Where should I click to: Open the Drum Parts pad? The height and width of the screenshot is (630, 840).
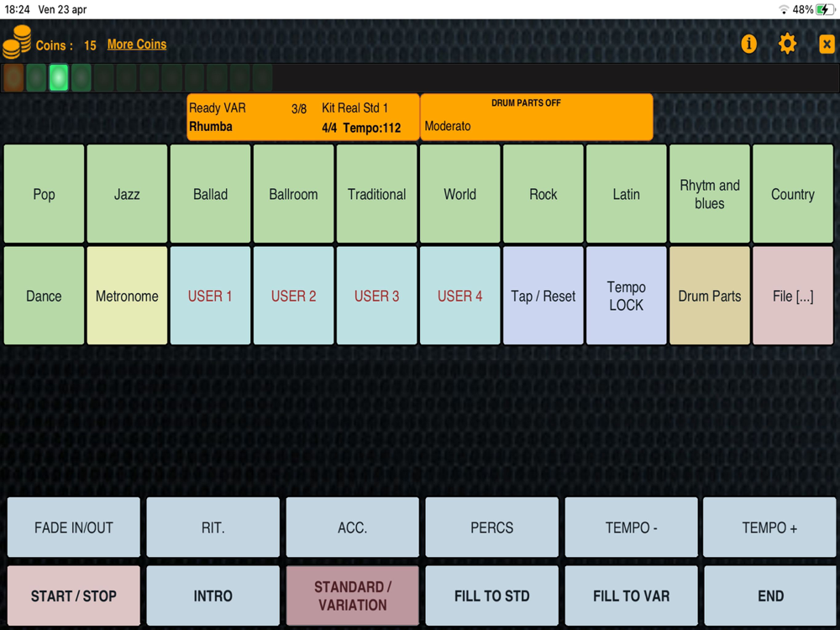(709, 296)
